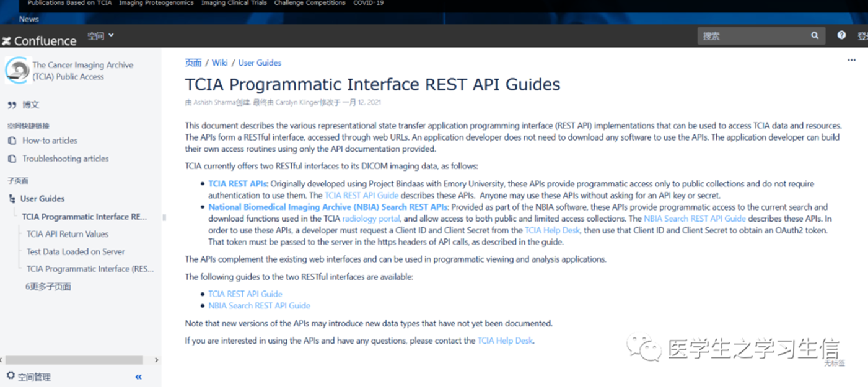The height and width of the screenshot is (387, 868).
Task: Open TCIA API Return Values page
Action: pyautogui.click(x=68, y=234)
